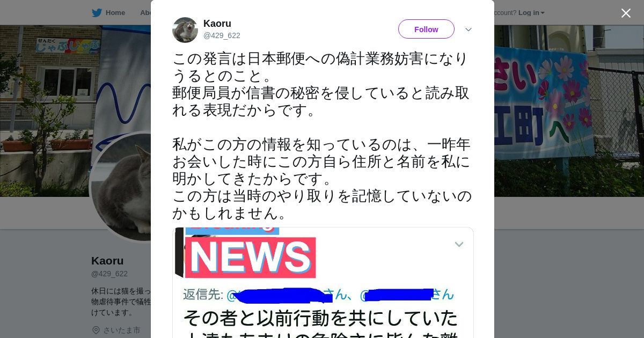The height and width of the screenshot is (338, 644).
Task: Expand the quoted tweet's chevron menu
Action: (459, 245)
